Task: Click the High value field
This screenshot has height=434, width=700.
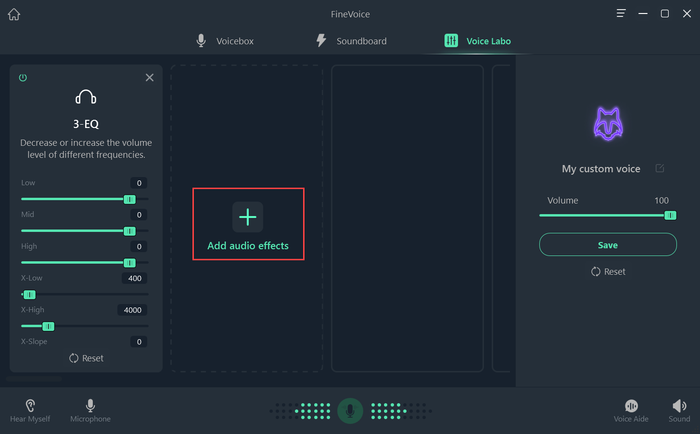Action: click(x=139, y=246)
